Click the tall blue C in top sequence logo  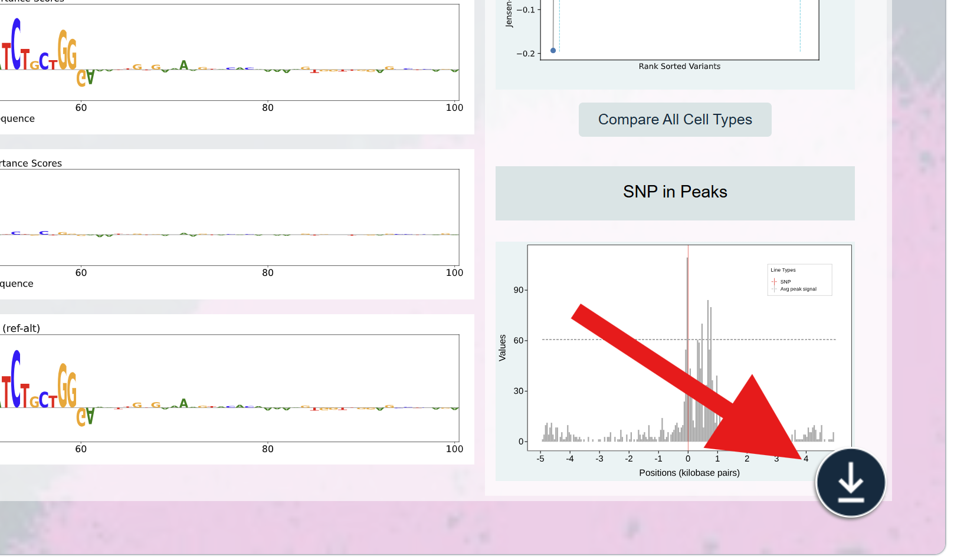click(16, 44)
